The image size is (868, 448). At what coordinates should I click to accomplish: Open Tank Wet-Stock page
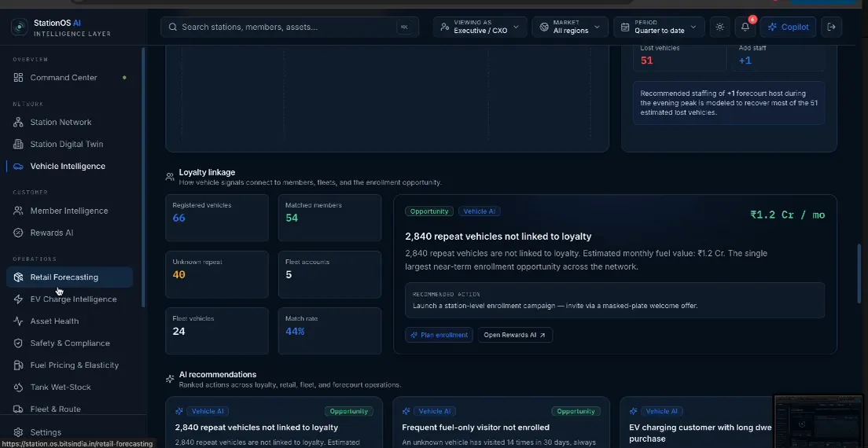point(69,387)
